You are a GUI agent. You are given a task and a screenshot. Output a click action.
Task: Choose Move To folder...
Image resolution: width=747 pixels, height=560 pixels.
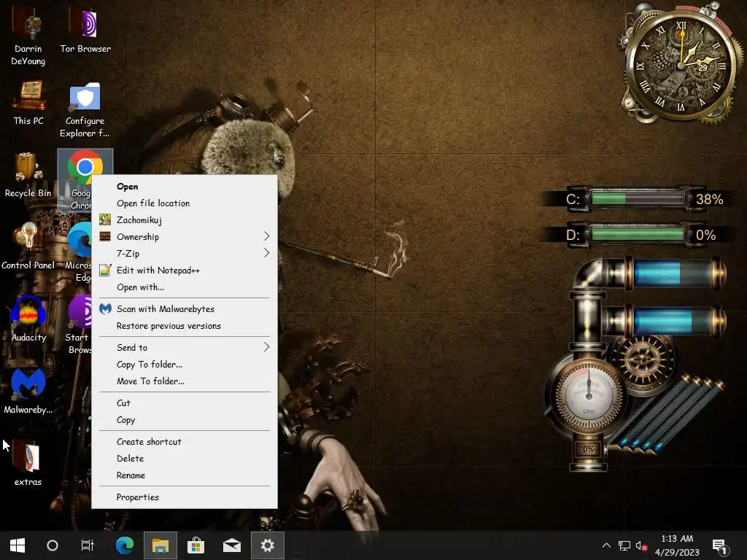click(185, 381)
